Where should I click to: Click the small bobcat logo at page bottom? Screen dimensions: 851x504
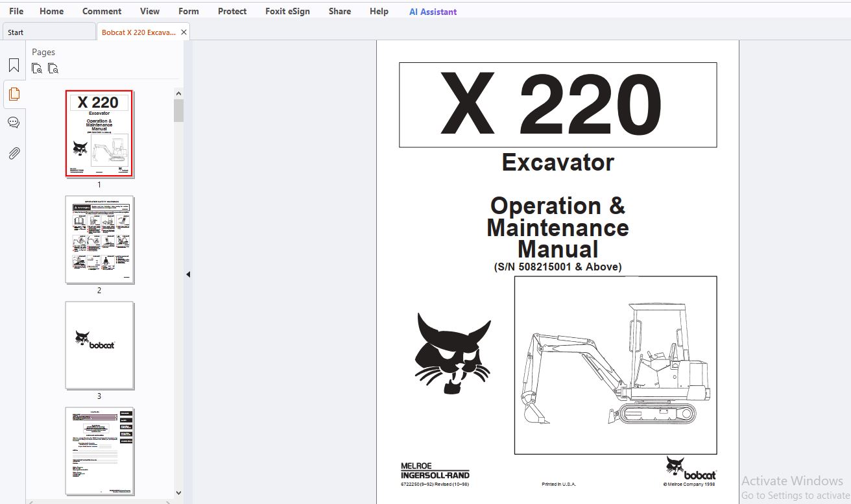tap(691, 468)
